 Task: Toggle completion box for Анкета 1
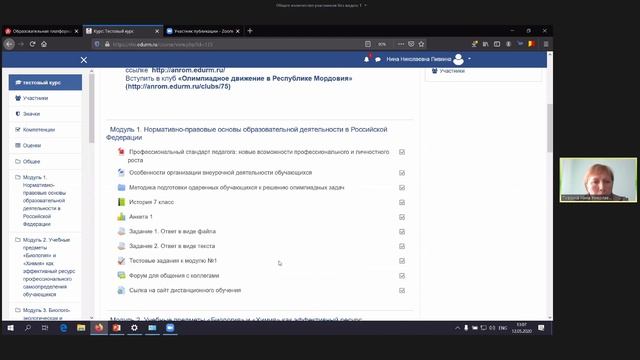click(x=402, y=217)
